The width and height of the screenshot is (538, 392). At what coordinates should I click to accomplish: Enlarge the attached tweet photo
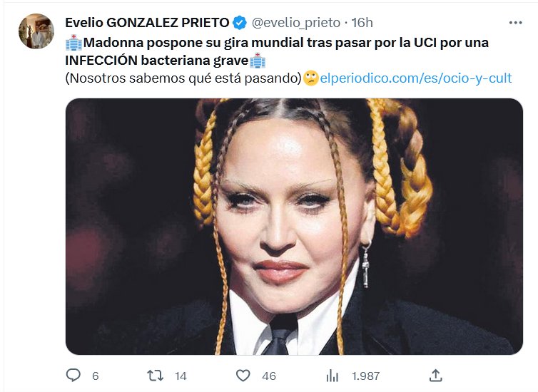tap(294, 225)
